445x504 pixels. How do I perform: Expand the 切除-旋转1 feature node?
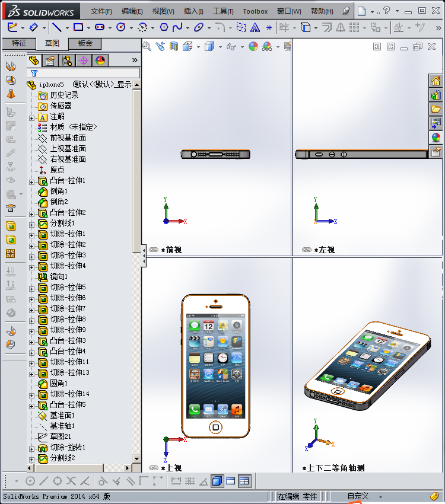click(x=31, y=449)
